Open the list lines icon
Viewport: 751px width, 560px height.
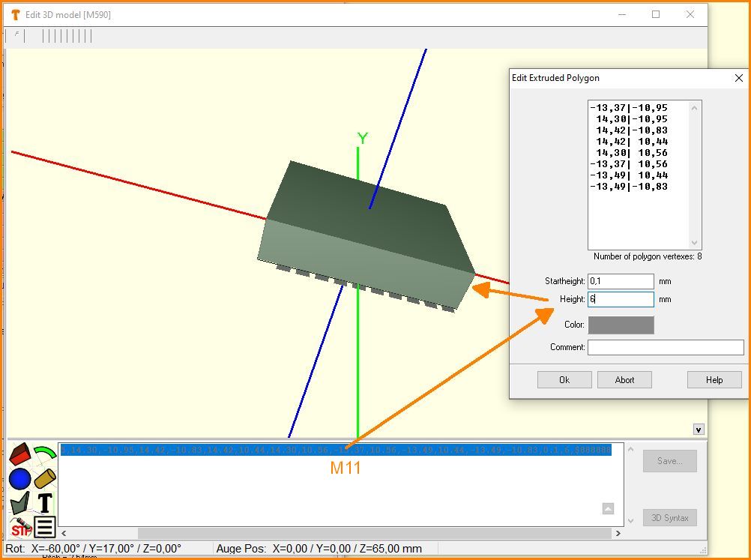[x=45, y=527]
